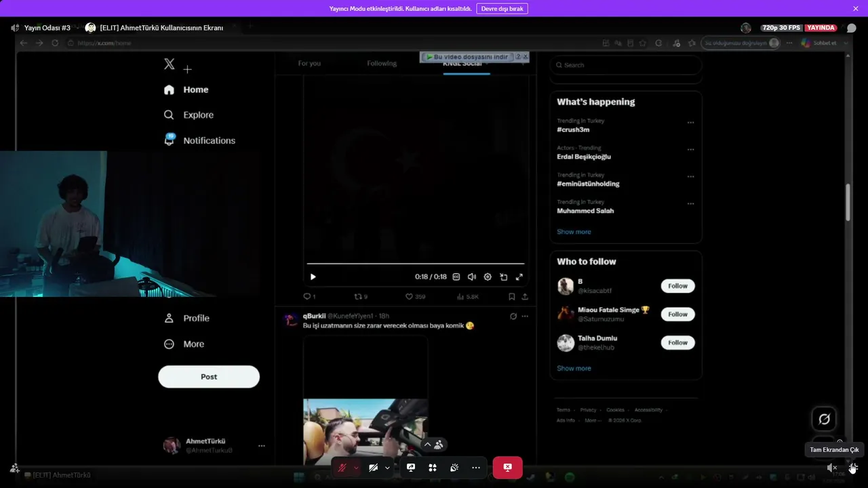Open more options for #crush3m trend
Viewport: 868px width, 488px height.
tap(690, 123)
